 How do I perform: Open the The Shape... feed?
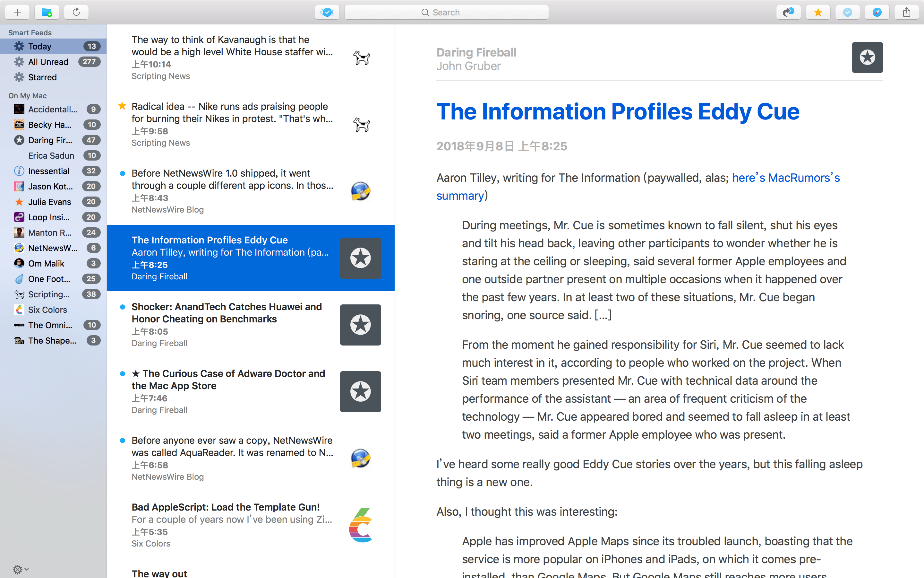[x=54, y=341]
